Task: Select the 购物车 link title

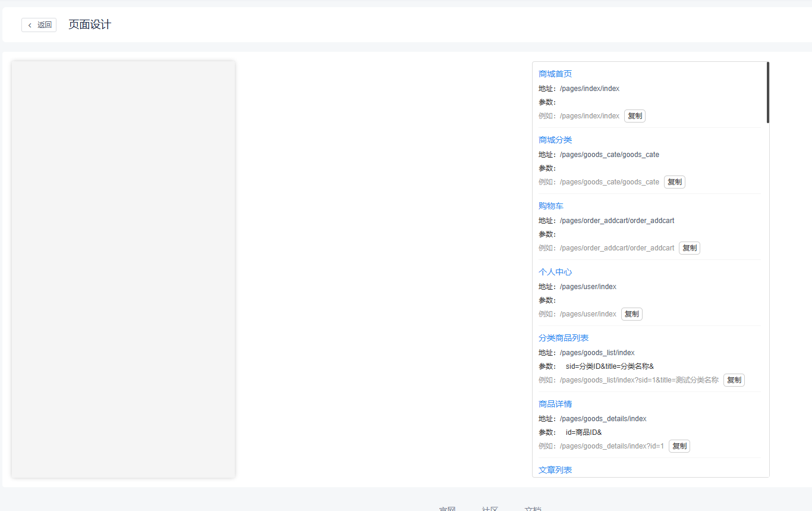Action: click(551, 206)
